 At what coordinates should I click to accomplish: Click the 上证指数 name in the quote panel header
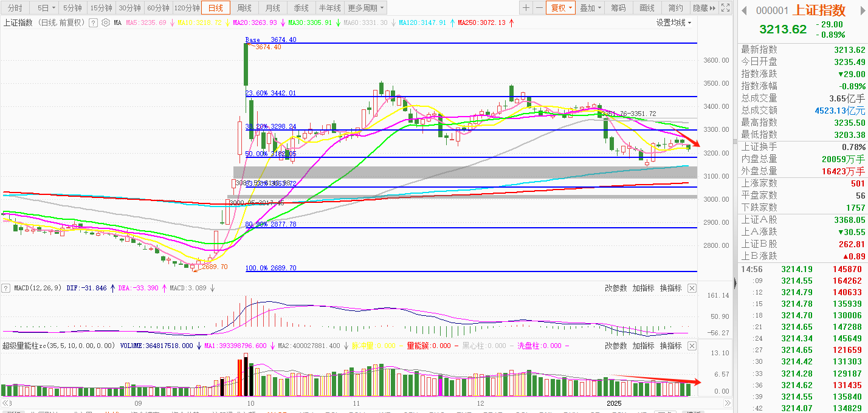[x=818, y=10]
